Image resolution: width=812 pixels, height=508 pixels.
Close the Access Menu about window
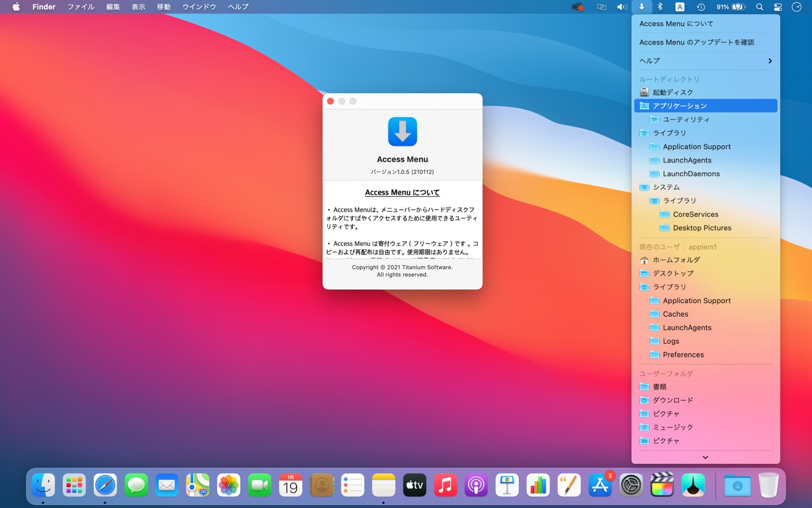(330, 101)
